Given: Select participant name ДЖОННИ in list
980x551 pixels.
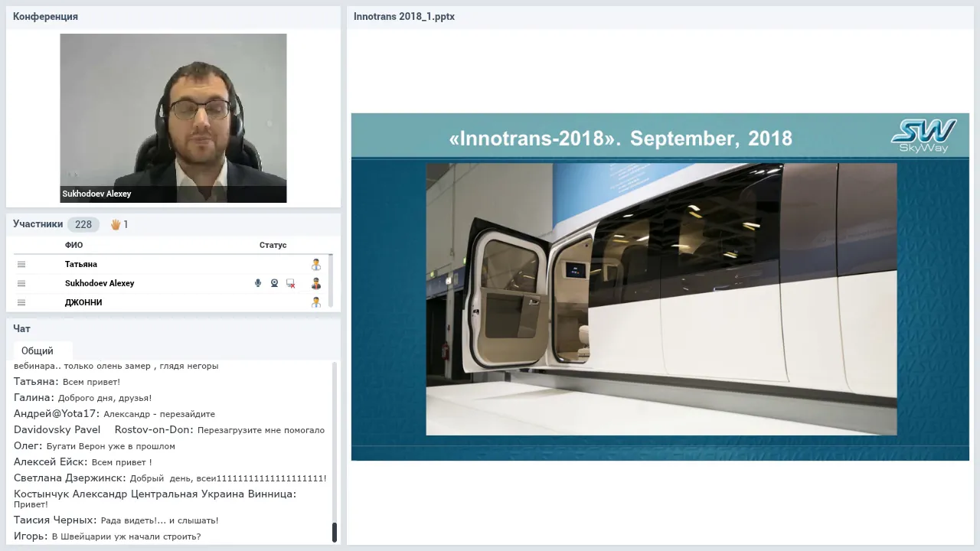Looking at the screenshot, I should point(83,302).
